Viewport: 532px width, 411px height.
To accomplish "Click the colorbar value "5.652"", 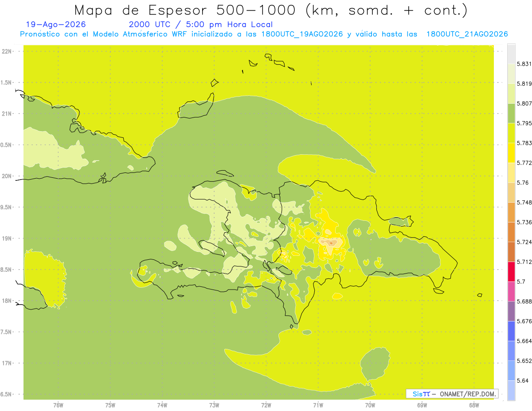I will 524,361.
